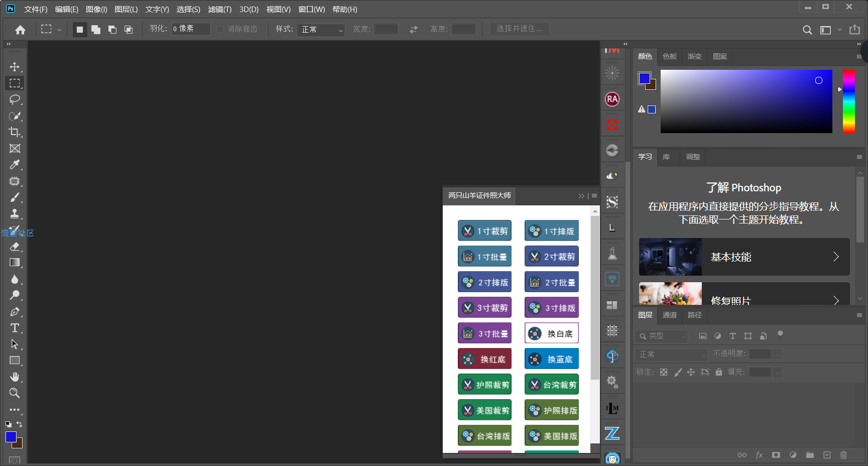Open the layer filter 类型 dropdown
Viewport: 868px width, 466px height.
[x=661, y=336]
